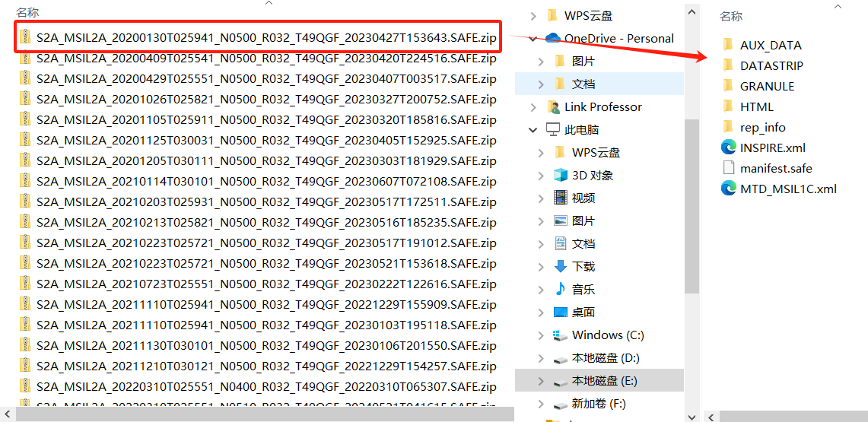Sort by the 名称 column header in file list

(27, 12)
